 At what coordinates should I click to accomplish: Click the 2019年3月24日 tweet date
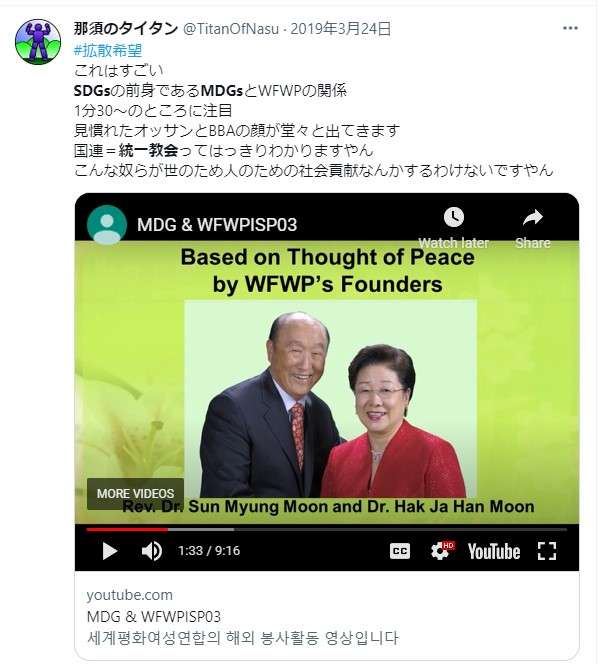tap(341, 29)
